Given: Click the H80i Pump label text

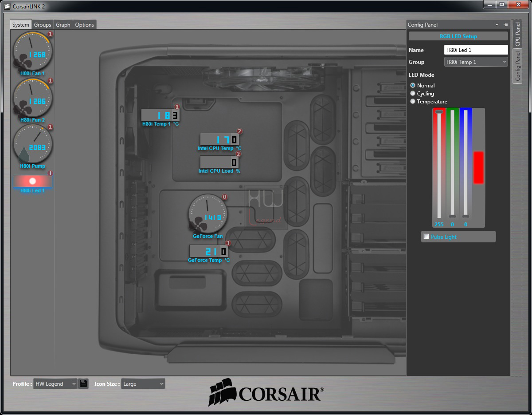Looking at the screenshot, I should pos(32,166).
